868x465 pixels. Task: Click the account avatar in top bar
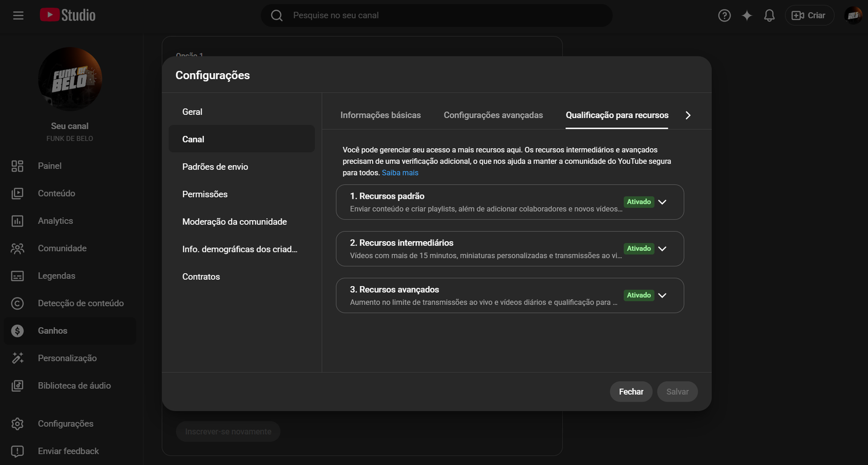853,16
